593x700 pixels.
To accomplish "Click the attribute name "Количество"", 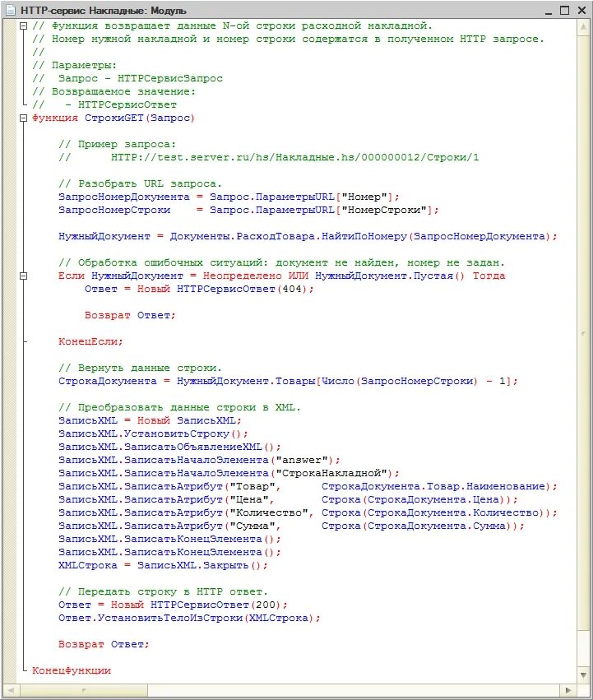I will point(268,513).
